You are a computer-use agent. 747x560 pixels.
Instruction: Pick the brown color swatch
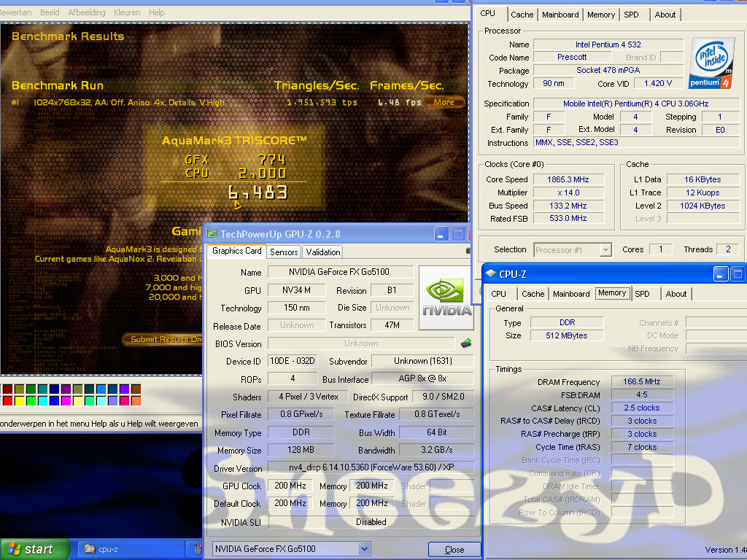(x=136, y=389)
